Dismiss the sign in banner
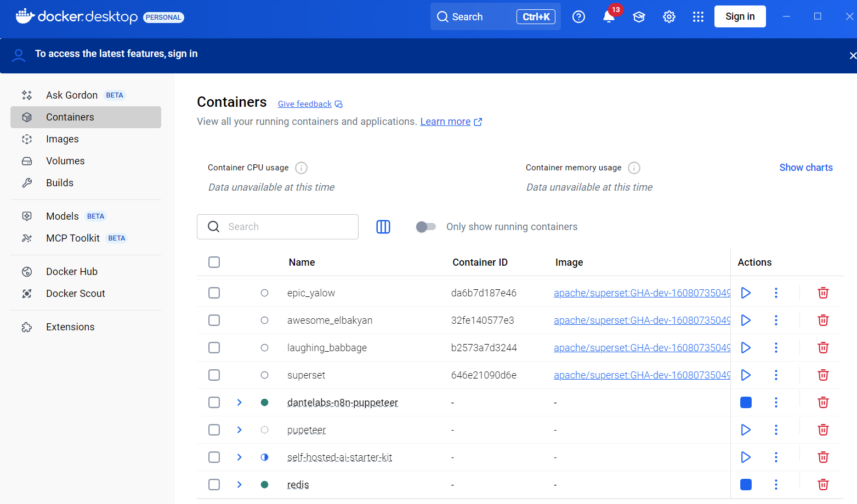The image size is (857, 504). coord(853,55)
